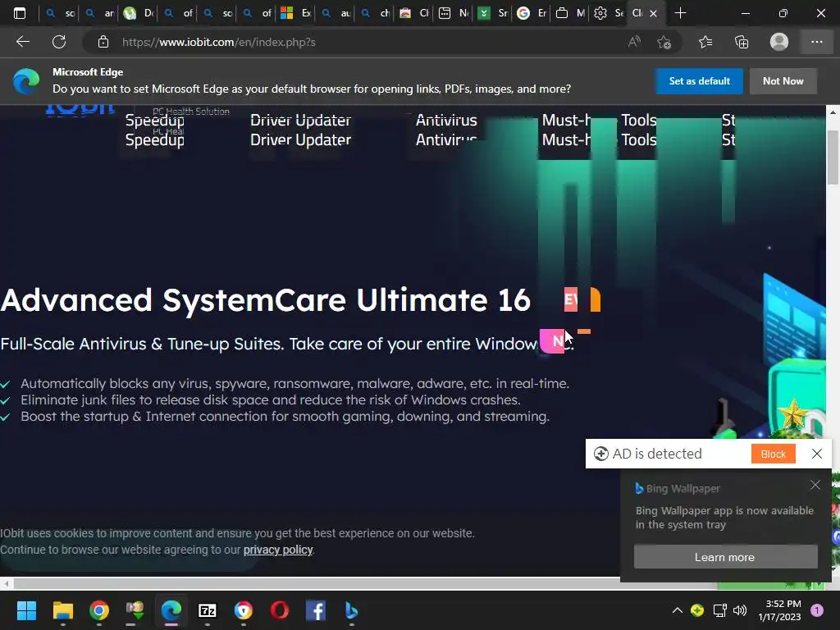Open the Speedup menu on IObit site
The height and width of the screenshot is (630, 840).
[x=155, y=139]
